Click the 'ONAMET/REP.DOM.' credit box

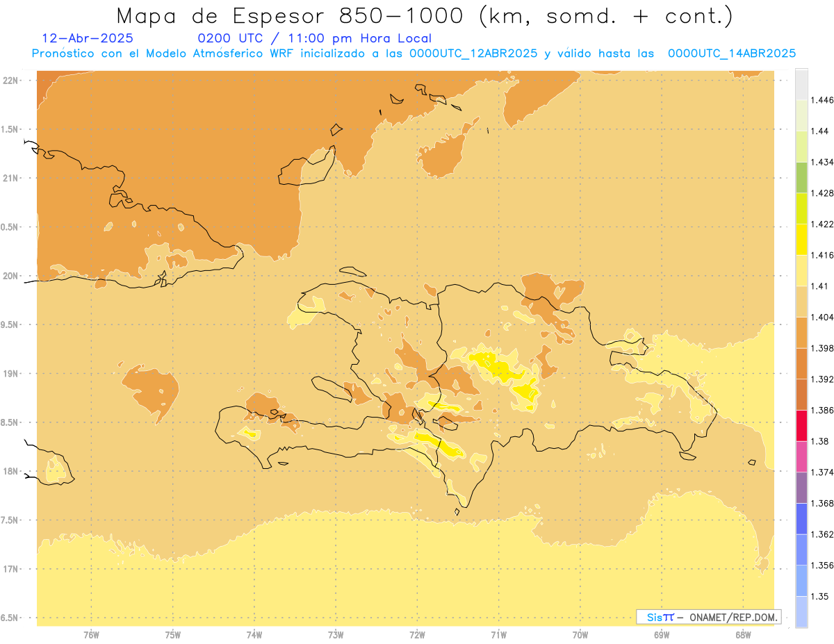coord(709,617)
